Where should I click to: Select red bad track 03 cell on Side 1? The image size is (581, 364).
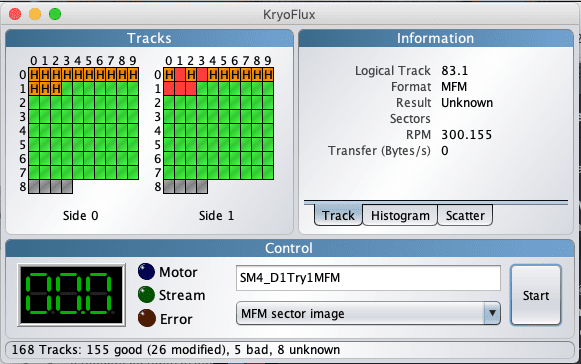point(202,75)
